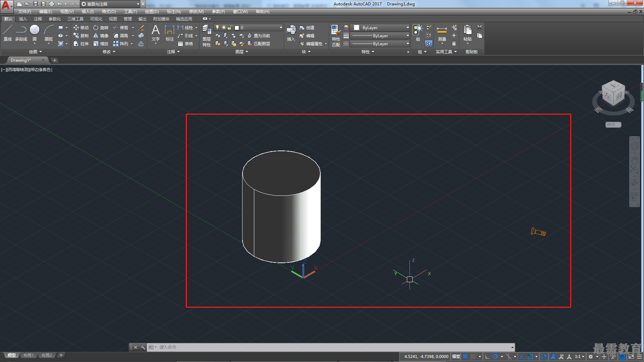The height and width of the screenshot is (362, 644).
Task: Click the WCS label under ViewCube
Action: (x=613, y=125)
